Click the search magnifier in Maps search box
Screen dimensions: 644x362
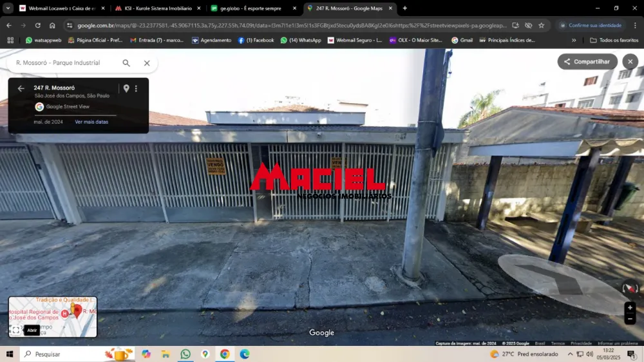coord(126,63)
